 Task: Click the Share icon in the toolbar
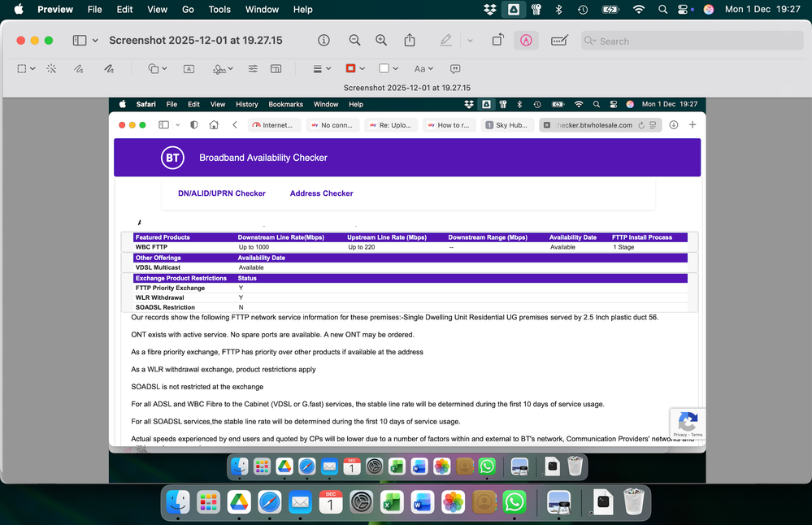(x=410, y=40)
